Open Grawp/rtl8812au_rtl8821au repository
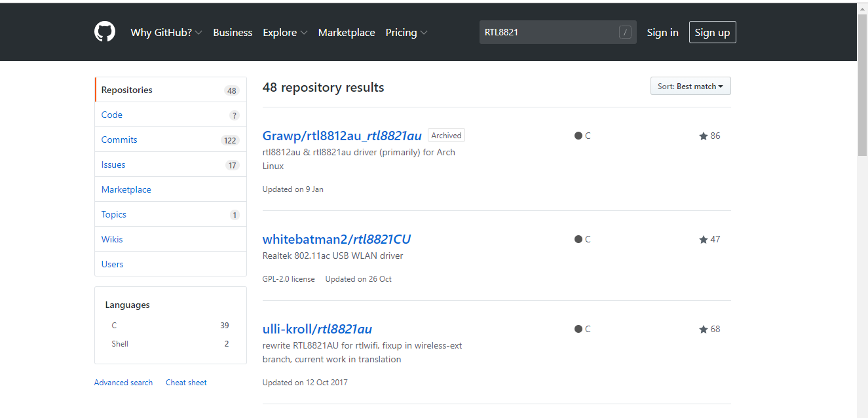 click(x=342, y=136)
